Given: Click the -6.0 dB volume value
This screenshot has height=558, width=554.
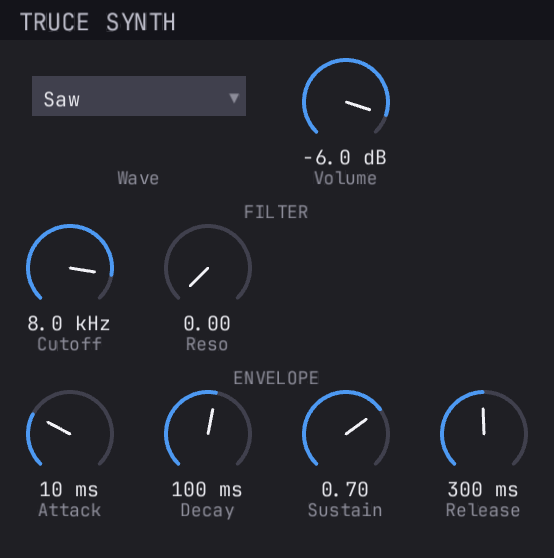Looking at the screenshot, I should click(x=345, y=157).
